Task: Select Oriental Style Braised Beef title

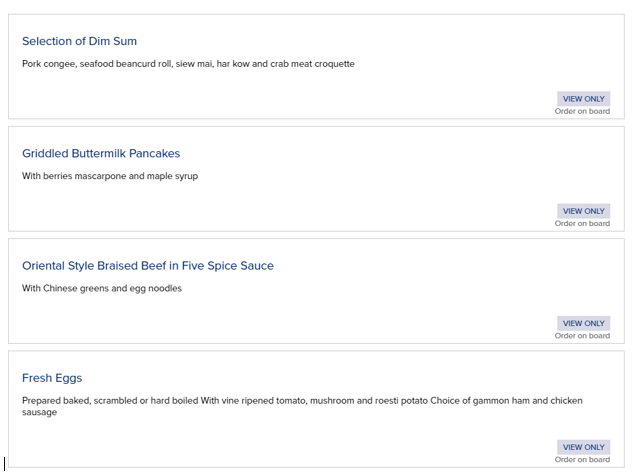Action: 147,265
